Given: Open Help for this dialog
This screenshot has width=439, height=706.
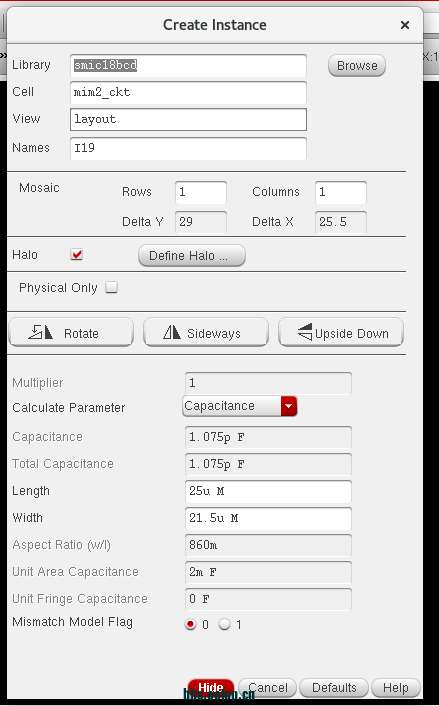Looking at the screenshot, I should coord(396,688).
